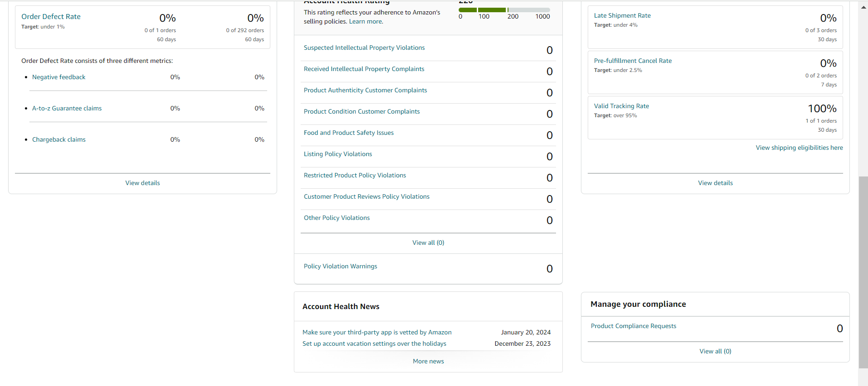
Task: Open Product Authenticity Customer Complaints
Action: (x=365, y=90)
